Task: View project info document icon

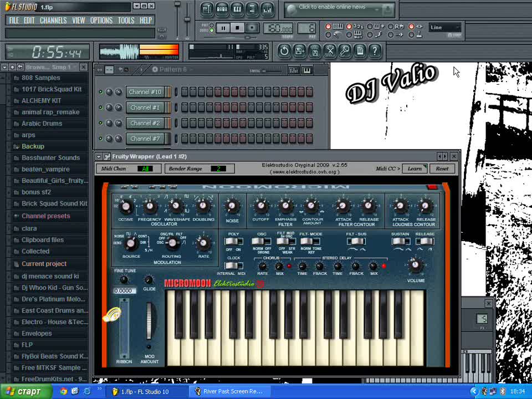Action: (x=360, y=51)
